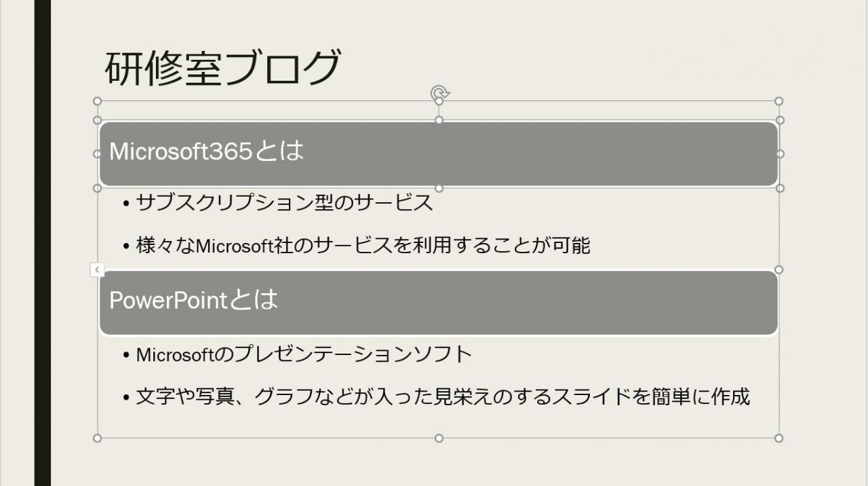Click the Microsoft365 shape's bottom-center sizing handle
This screenshot has width=868, height=486.
click(x=439, y=188)
